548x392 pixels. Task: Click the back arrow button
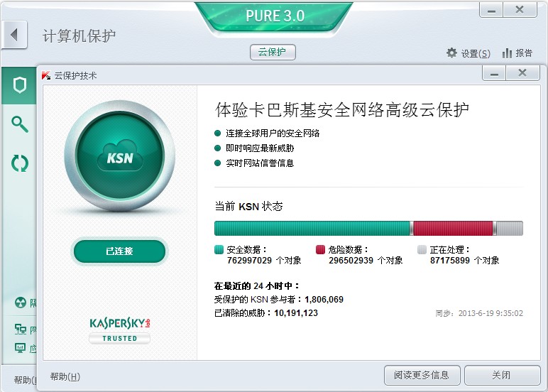pos(13,35)
